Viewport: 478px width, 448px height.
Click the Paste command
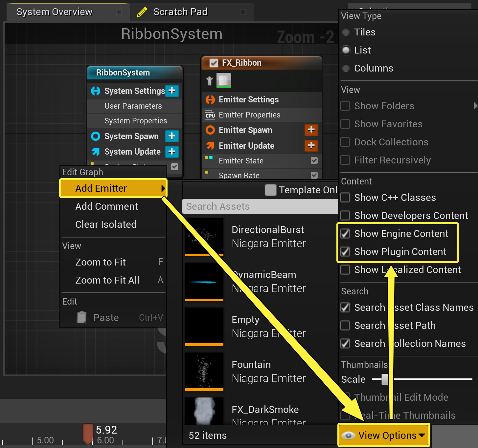(x=106, y=317)
